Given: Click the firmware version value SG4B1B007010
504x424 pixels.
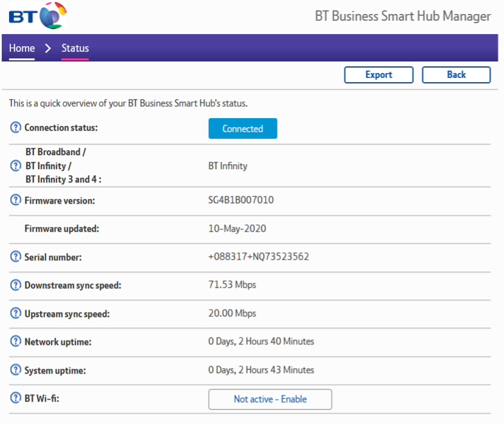Looking at the screenshot, I should point(241,200).
